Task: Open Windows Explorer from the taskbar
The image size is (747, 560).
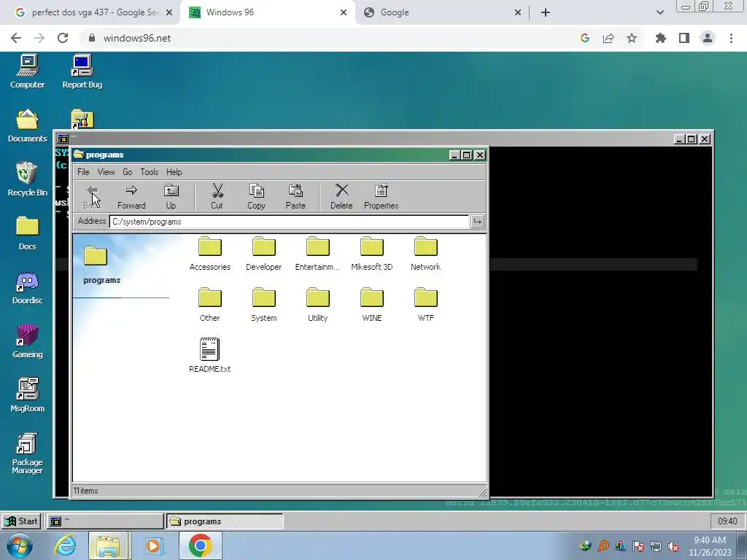Action: tap(108, 545)
